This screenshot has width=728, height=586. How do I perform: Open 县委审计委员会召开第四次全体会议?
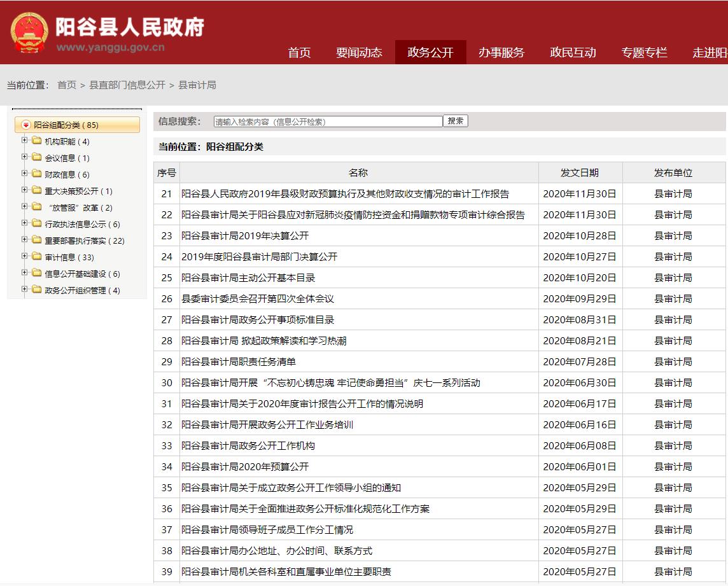tap(258, 298)
